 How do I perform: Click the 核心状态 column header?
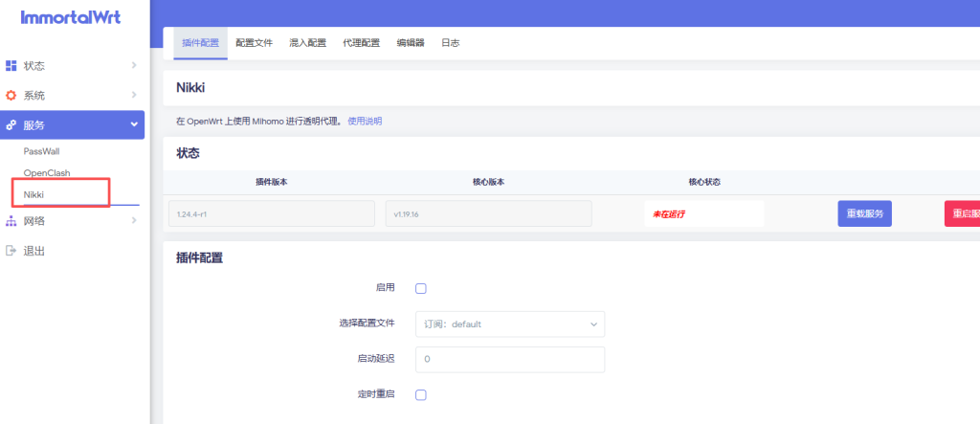(x=704, y=182)
